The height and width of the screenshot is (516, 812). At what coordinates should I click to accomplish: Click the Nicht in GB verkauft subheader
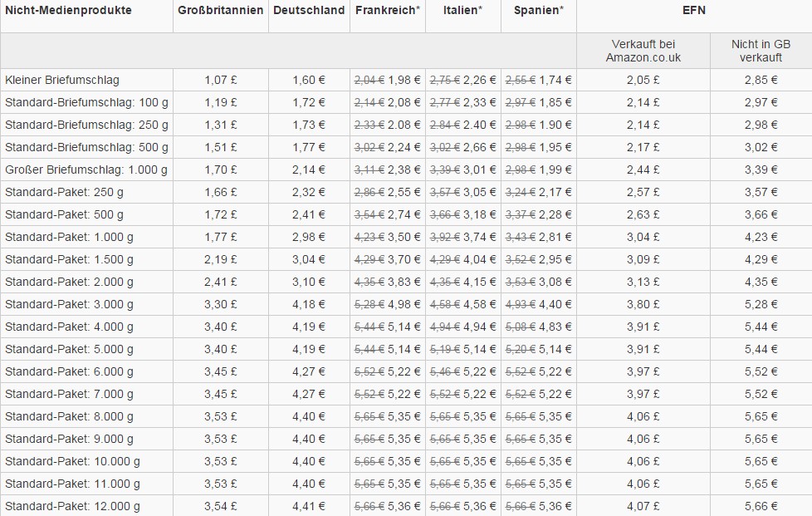(761, 51)
